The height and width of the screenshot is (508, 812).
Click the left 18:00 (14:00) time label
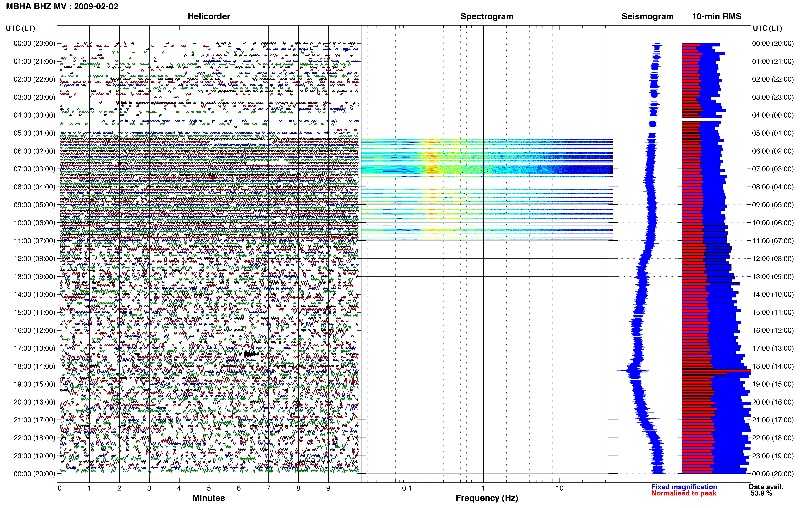pos(34,366)
